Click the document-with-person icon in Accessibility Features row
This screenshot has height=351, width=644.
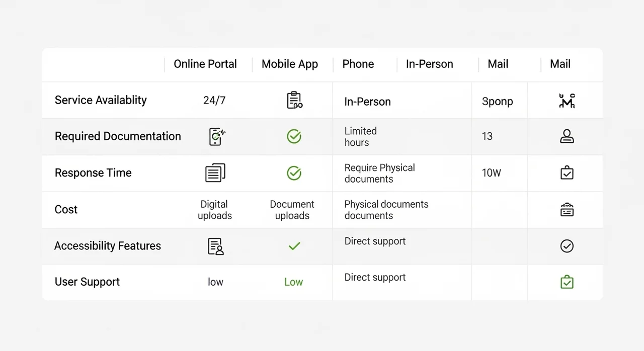(x=216, y=246)
